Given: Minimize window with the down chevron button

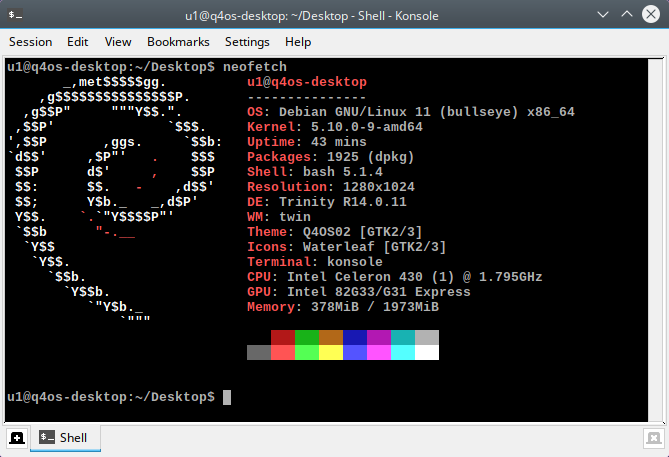Looking at the screenshot, I should pos(603,15).
